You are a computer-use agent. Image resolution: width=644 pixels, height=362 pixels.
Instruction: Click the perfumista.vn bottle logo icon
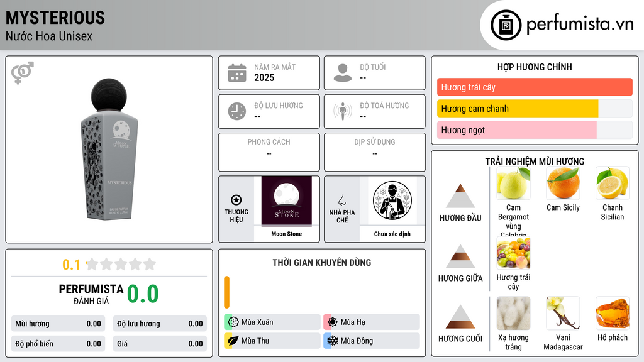pos(506,25)
